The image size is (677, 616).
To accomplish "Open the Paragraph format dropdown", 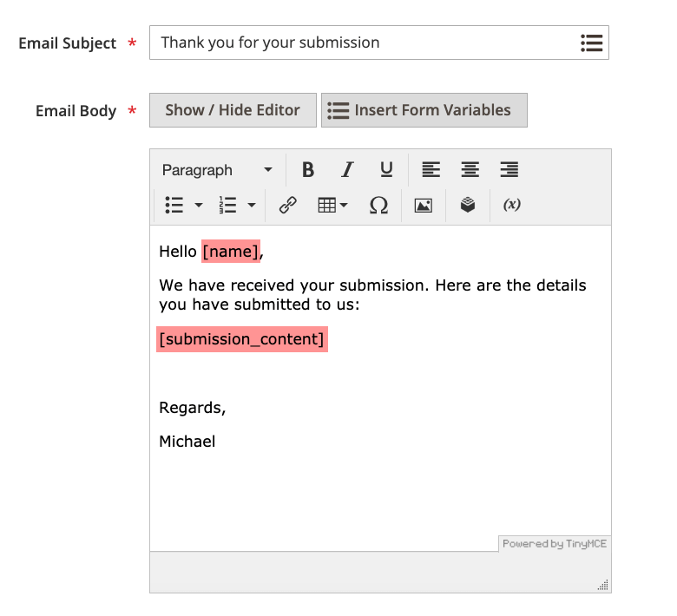I will 217,170.
